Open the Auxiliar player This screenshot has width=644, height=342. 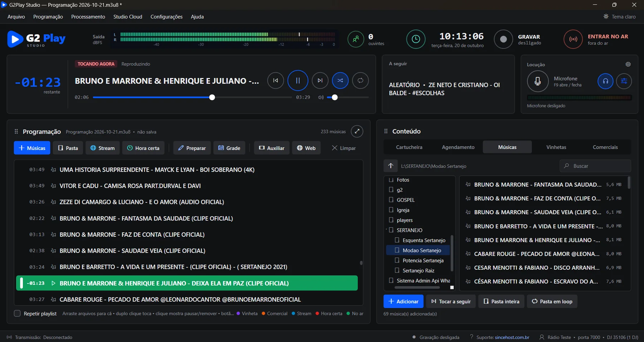(272, 148)
